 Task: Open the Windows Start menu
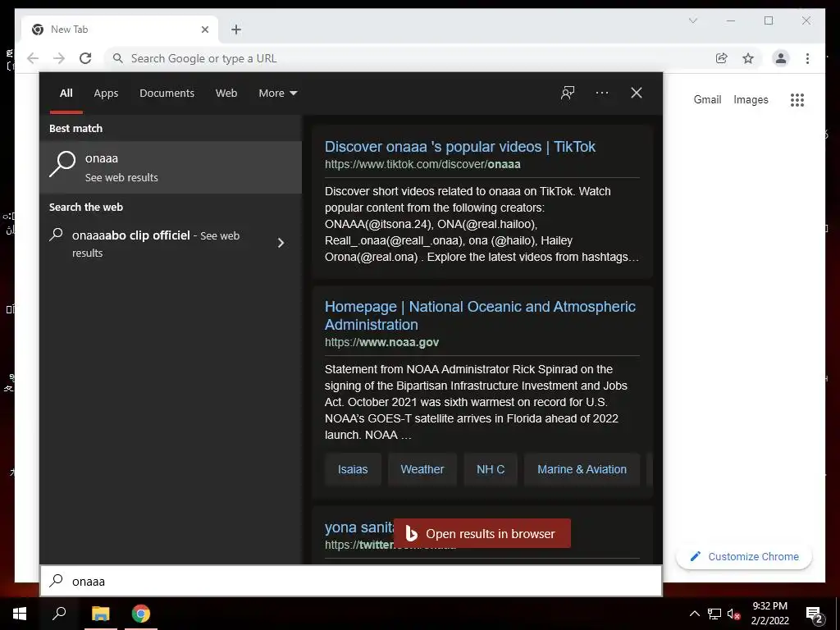point(20,614)
